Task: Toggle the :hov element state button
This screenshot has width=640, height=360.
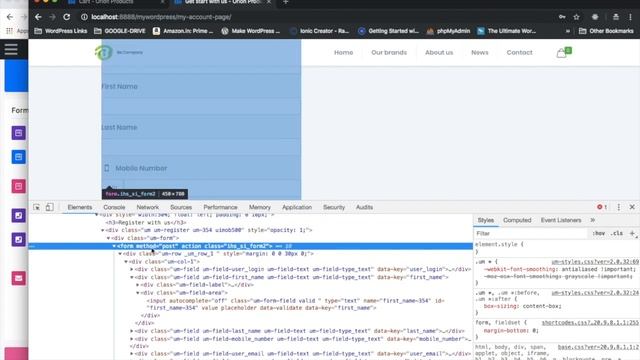Action: click(x=599, y=233)
